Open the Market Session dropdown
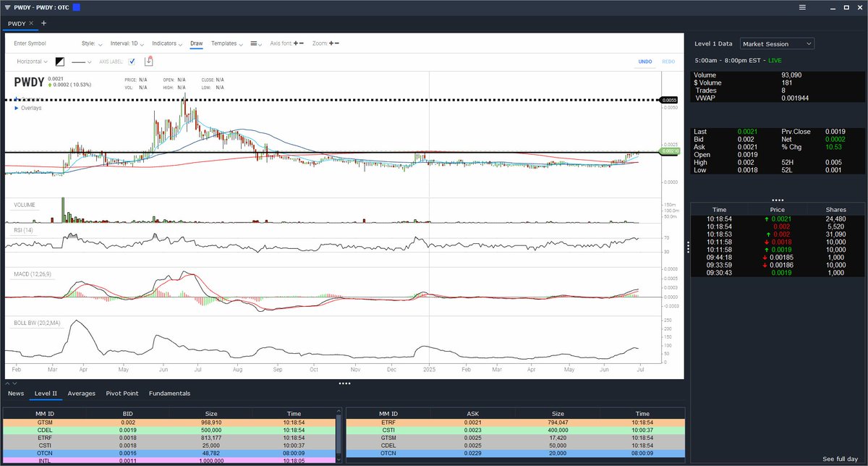 click(778, 43)
